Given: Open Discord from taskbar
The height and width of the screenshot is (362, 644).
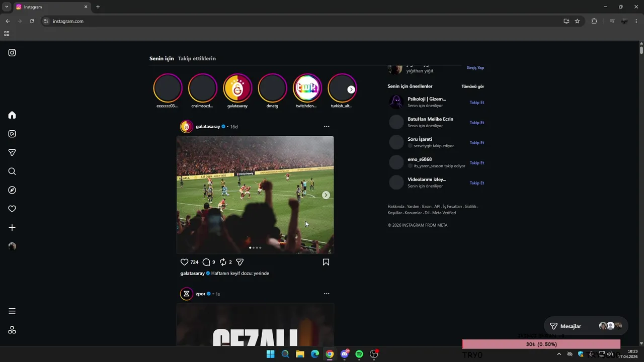Looking at the screenshot, I should [345, 354].
